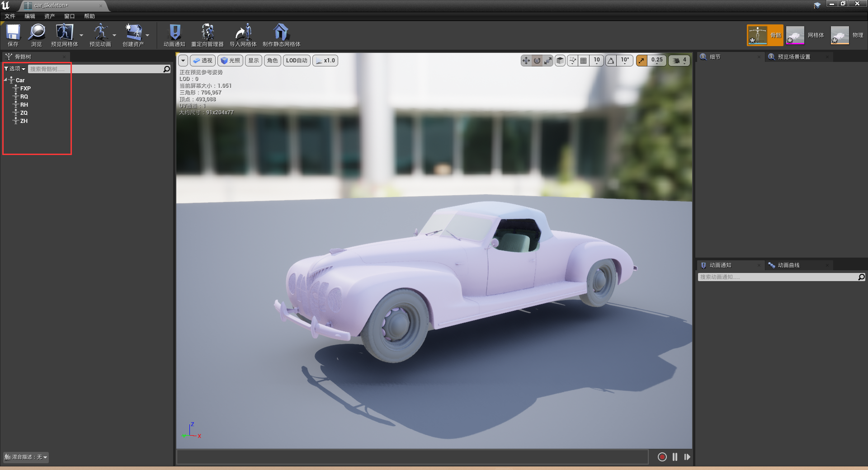Collapse the Car root bone

5,80
